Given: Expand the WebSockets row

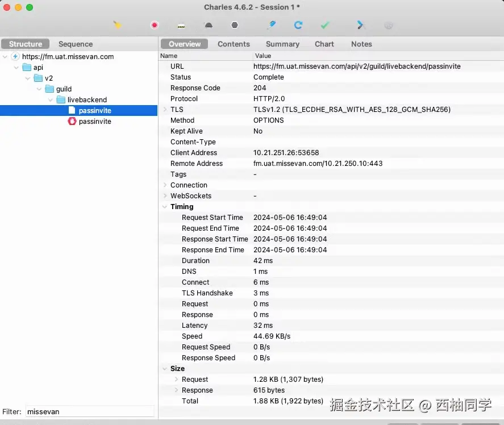Looking at the screenshot, I should click(x=165, y=196).
